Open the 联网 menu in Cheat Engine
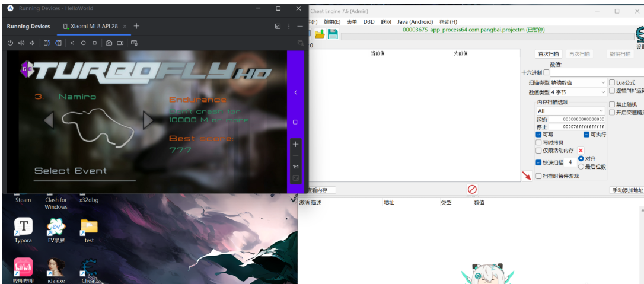Viewport: 644px width, 284px height. [x=386, y=22]
